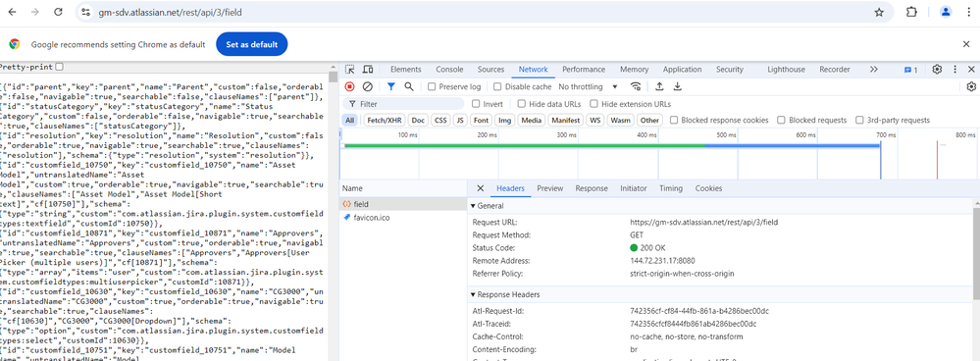Tick the 3rd-party requests checkbox
This screenshot has width=980, height=361.
click(x=860, y=120)
